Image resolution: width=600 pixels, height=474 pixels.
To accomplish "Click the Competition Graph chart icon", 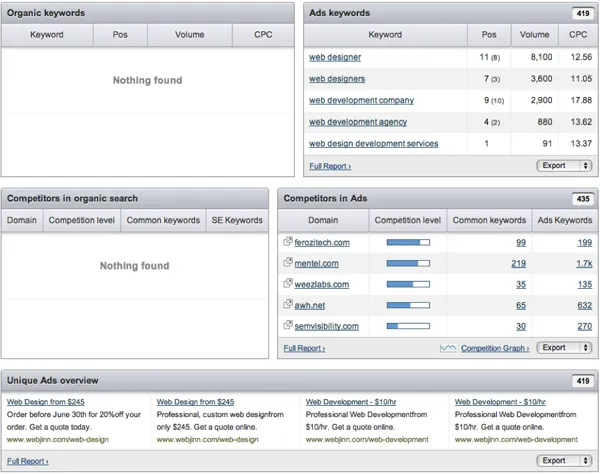I will pyautogui.click(x=448, y=348).
